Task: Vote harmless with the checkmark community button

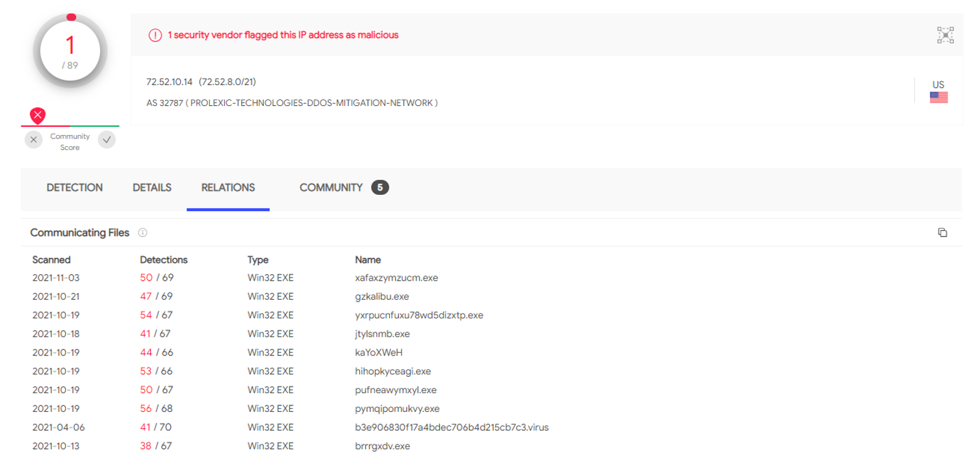Action: [107, 140]
